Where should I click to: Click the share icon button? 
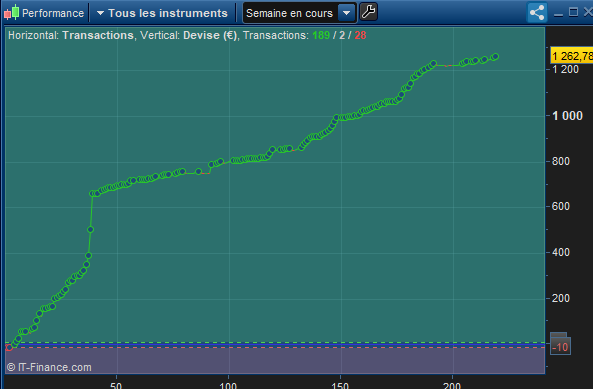point(537,12)
